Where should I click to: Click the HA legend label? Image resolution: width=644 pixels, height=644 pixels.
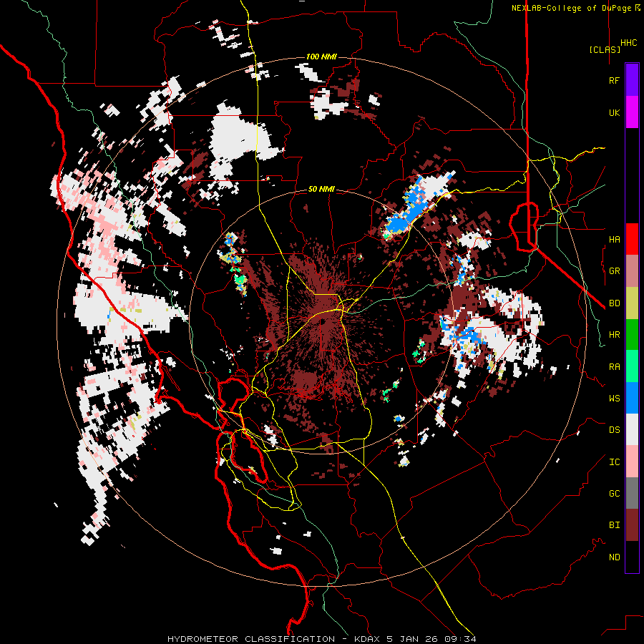(615, 239)
